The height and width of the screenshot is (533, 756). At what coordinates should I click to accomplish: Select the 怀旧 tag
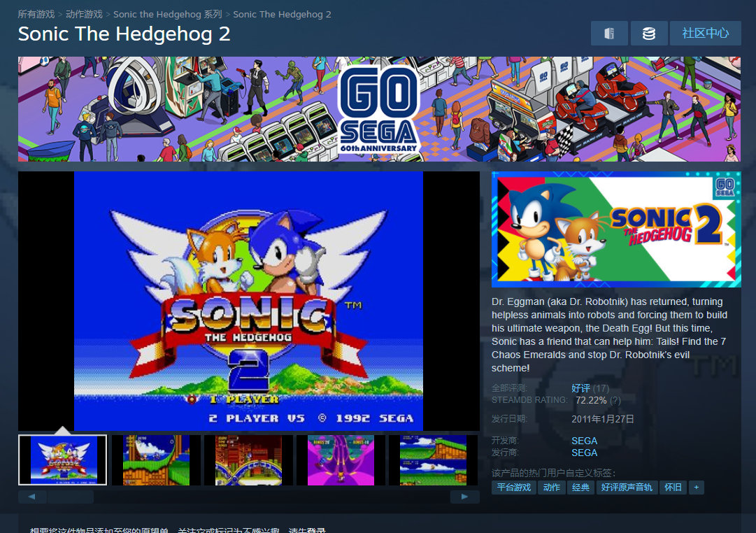[x=673, y=487]
